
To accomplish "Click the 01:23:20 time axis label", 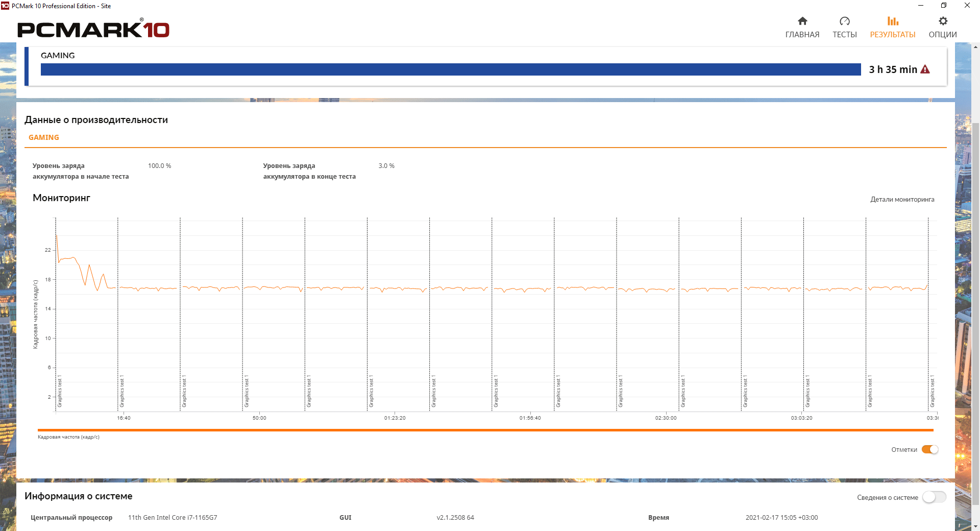I will 395,418.
